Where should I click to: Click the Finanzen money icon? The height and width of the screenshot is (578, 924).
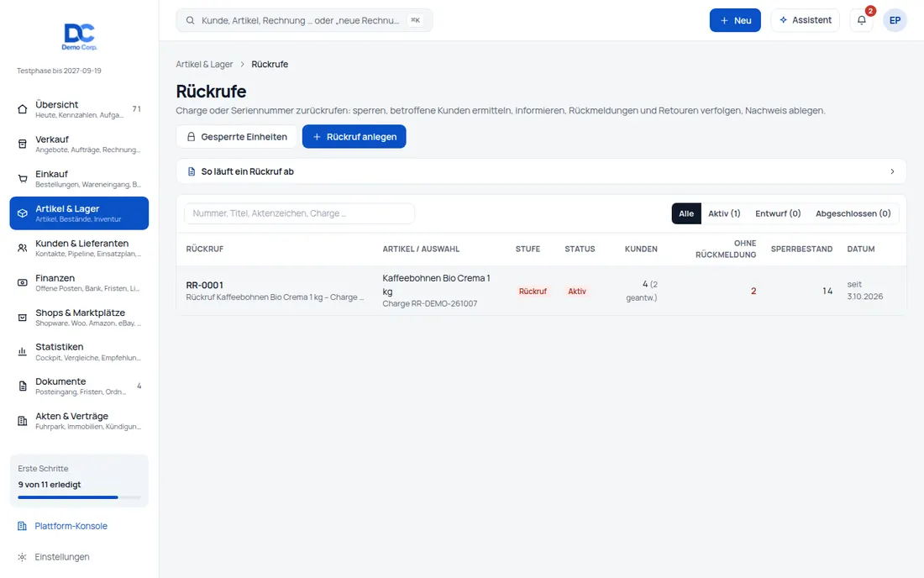coord(23,283)
